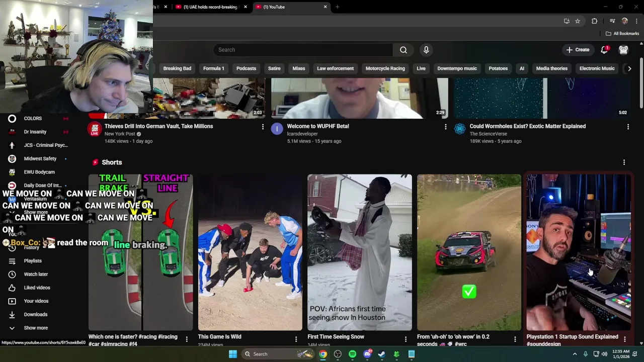Open the Playlists sidebar item
The image size is (644, 362).
[33, 261]
